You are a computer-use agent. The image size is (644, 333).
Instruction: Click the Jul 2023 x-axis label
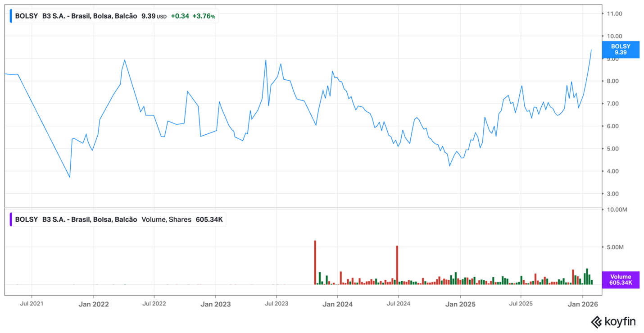click(x=276, y=304)
